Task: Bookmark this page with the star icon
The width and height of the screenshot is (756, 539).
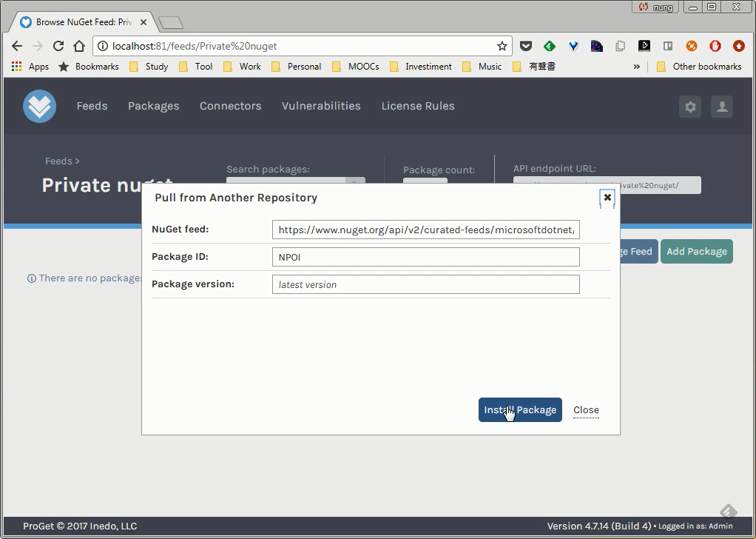Action: click(502, 46)
